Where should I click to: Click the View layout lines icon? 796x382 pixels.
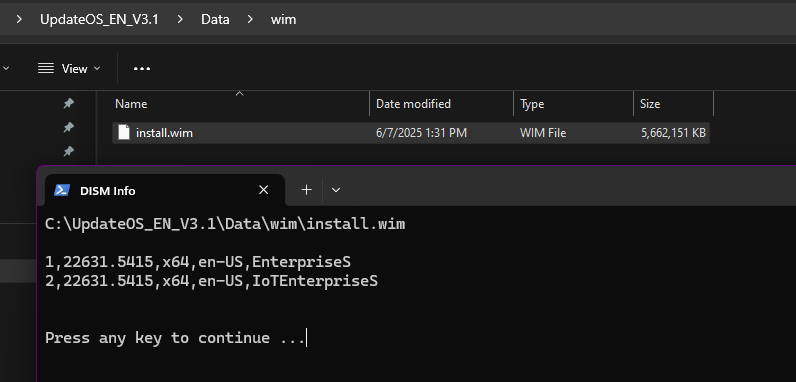(46, 68)
